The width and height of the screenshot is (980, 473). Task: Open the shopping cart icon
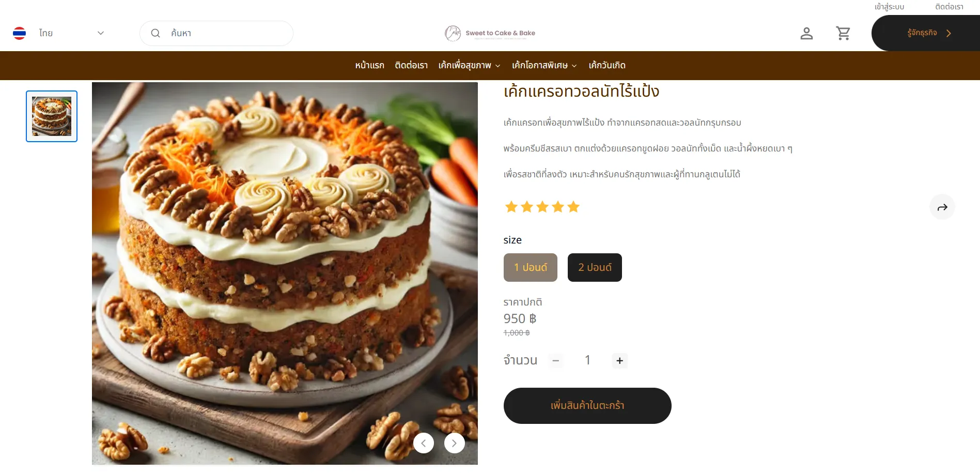[843, 33]
